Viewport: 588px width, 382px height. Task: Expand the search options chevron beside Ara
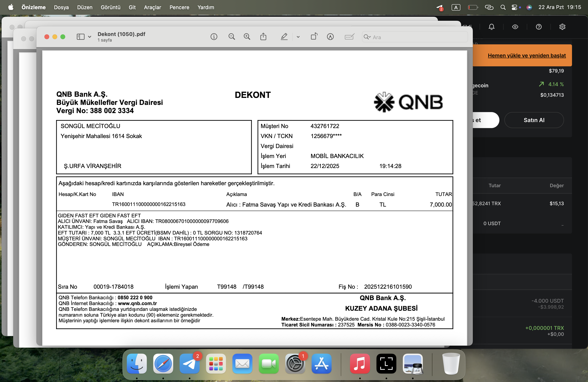(367, 37)
